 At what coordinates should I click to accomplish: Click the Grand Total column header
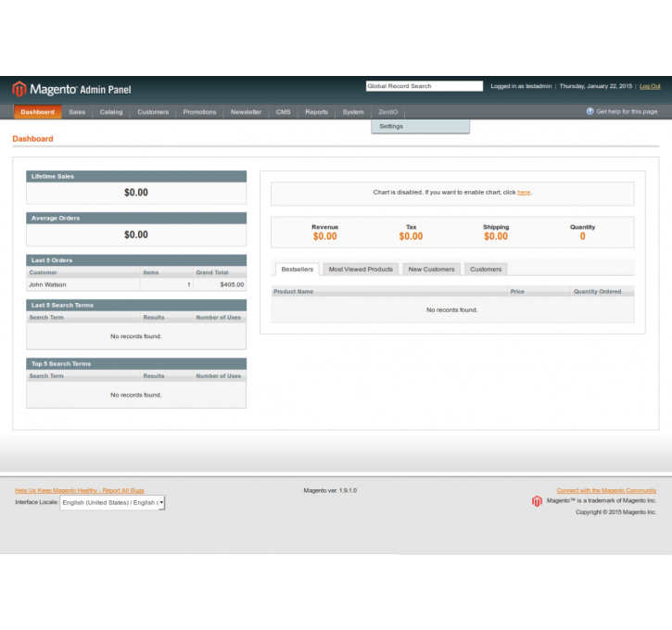coord(220,272)
